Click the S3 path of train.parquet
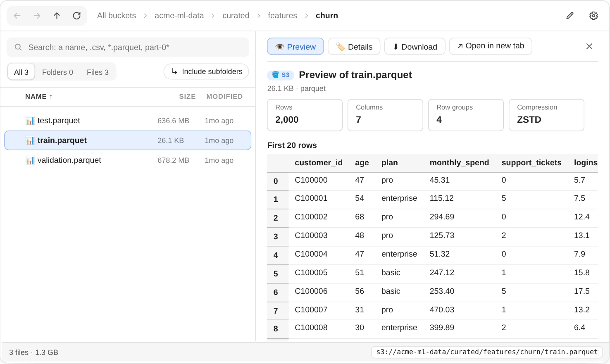Viewport: 610px width, 364px height. point(487,352)
